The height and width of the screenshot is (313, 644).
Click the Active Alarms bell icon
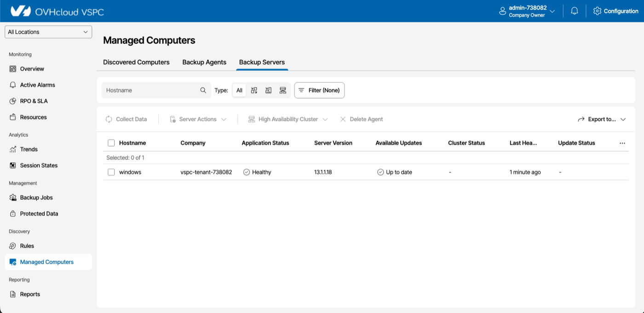point(13,85)
